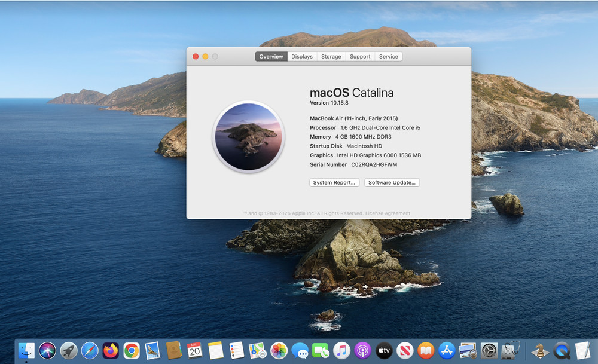Launch Google Chrome from the Dock

coord(132,351)
